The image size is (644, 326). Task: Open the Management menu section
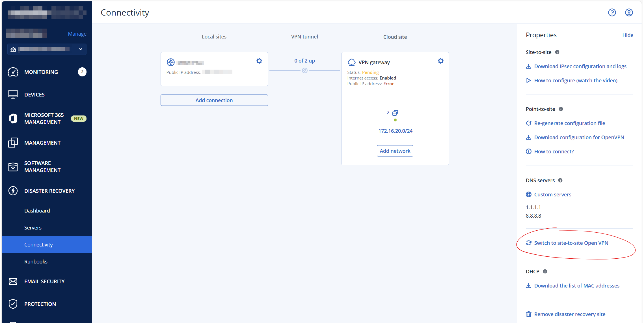click(47, 143)
